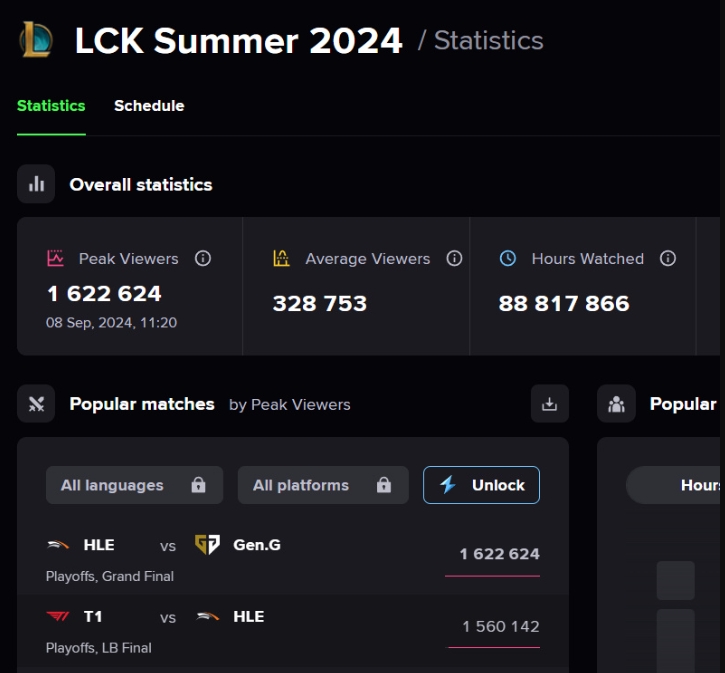Click the Playoffs, Grand Final label
The width and height of the screenshot is (725, 673).
110,576
